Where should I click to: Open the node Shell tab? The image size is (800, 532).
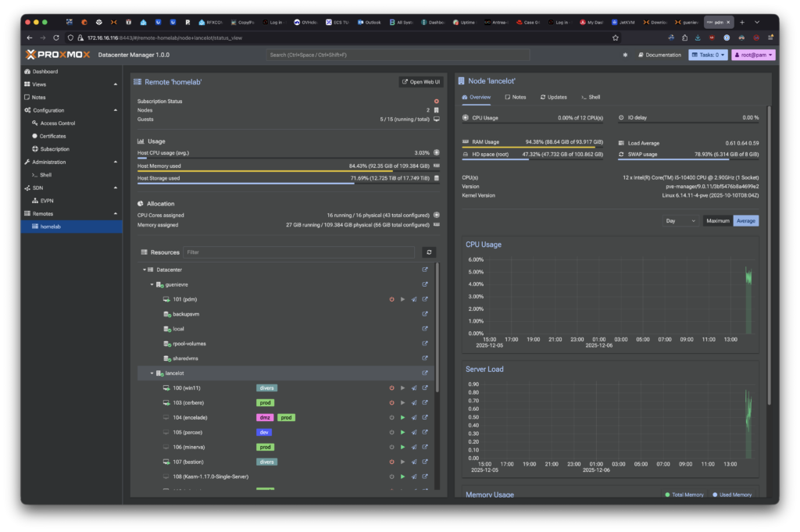point(591,97)
